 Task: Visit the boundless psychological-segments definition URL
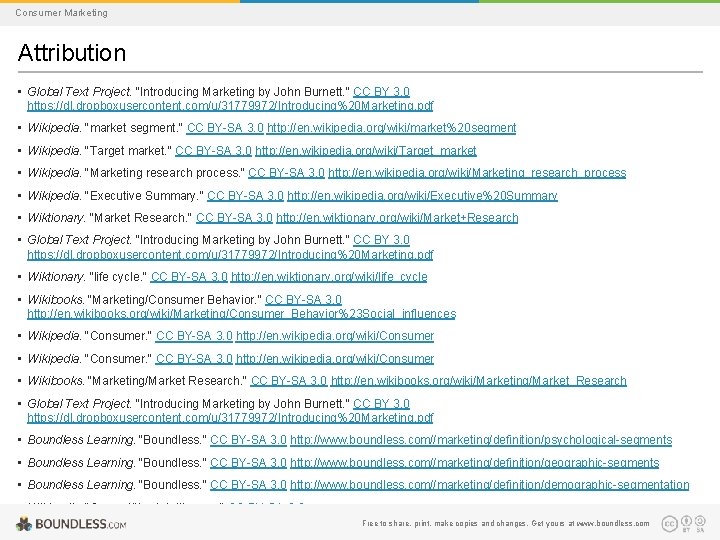[x=481, y=440]
